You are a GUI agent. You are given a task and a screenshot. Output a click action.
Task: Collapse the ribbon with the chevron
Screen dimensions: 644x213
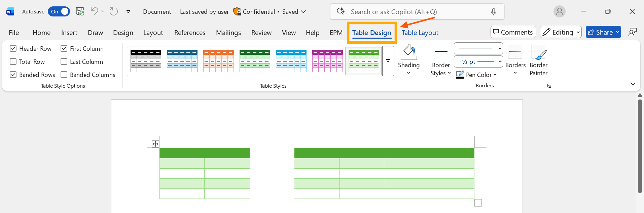click(633, 84)
